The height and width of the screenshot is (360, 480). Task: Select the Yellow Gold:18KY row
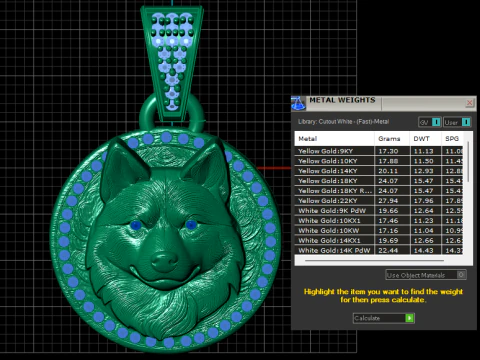coord(379,181)
